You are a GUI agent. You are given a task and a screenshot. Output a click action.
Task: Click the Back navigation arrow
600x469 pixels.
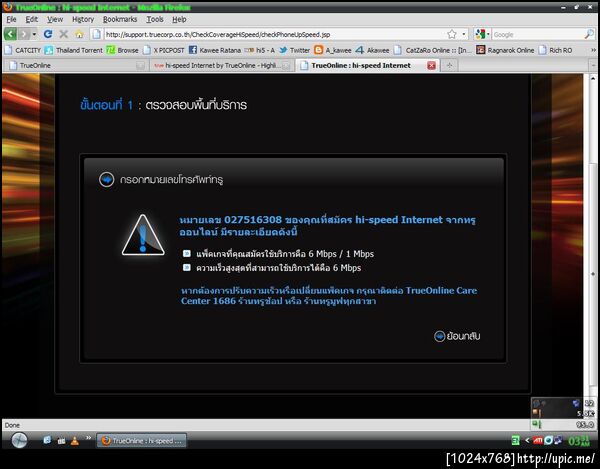pyautogui.click(x=10, y=34)
